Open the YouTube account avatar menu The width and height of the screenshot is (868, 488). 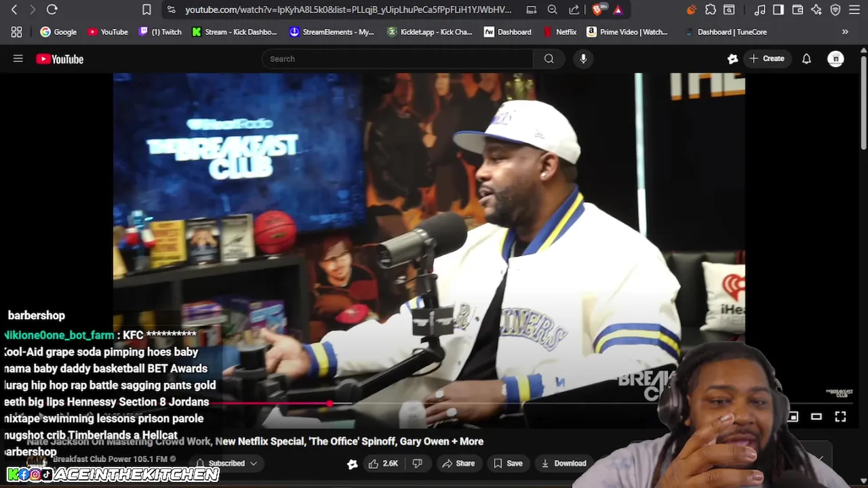click(x=835, y=59)
